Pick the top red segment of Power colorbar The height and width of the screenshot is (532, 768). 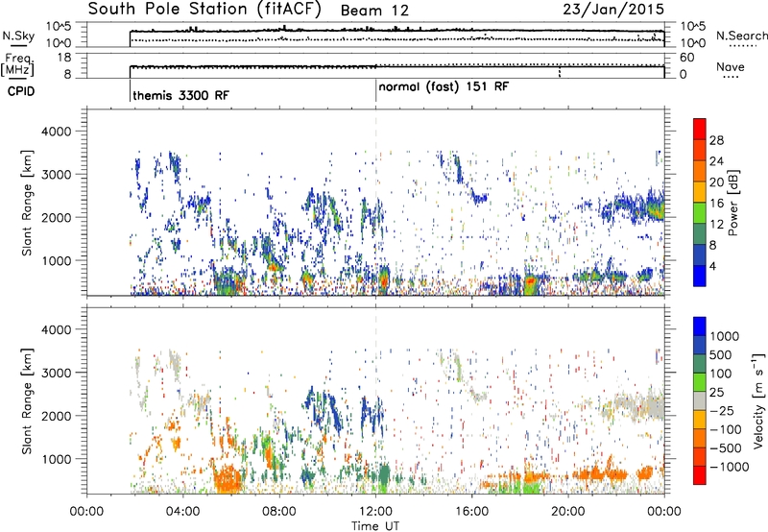[700, 129]
